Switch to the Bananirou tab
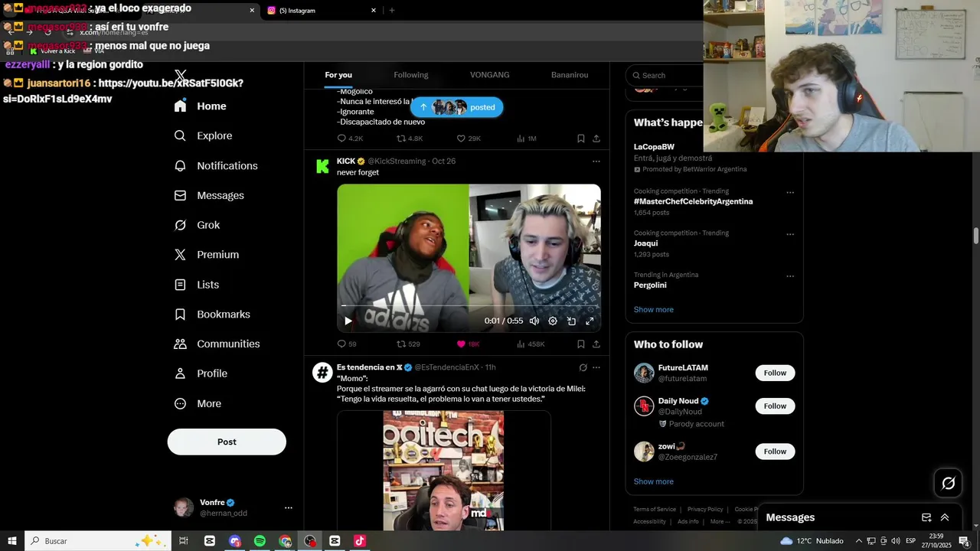This screenshot has height=551, width=980. coord(570,75)
